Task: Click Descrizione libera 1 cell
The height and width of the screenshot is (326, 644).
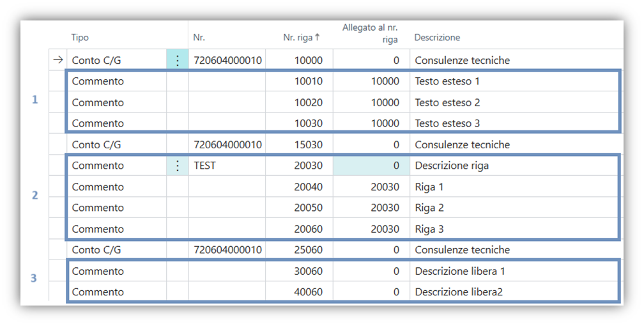Action: (460, 271)
